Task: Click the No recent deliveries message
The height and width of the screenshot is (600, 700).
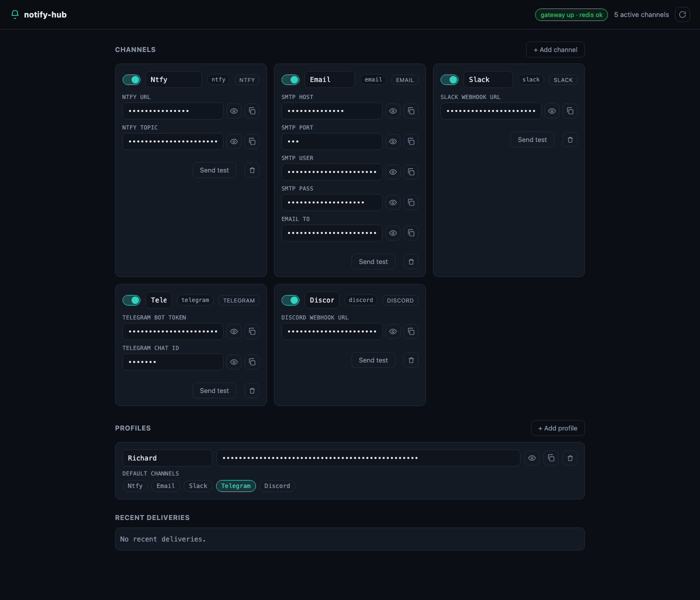Action: point(163,539)
